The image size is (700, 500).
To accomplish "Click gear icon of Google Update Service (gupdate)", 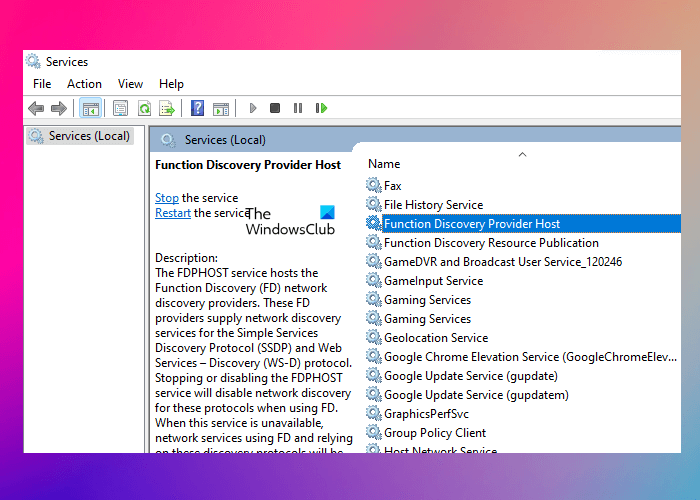I will click(373, 375).
